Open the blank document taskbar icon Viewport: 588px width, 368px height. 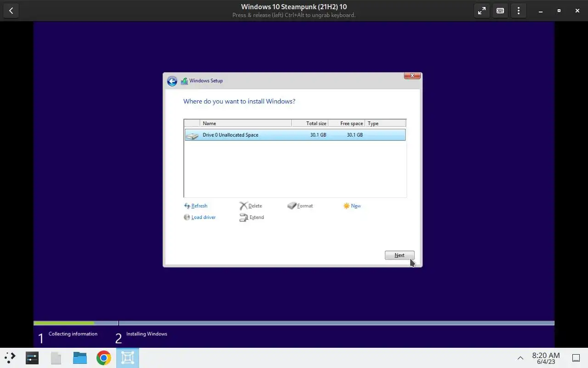(x=56, y=358)
